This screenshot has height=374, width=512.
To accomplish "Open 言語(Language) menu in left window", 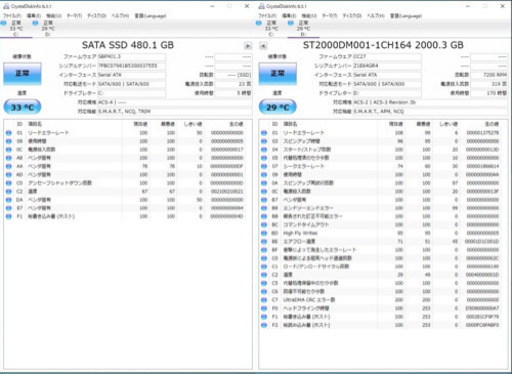I will 150,16.
